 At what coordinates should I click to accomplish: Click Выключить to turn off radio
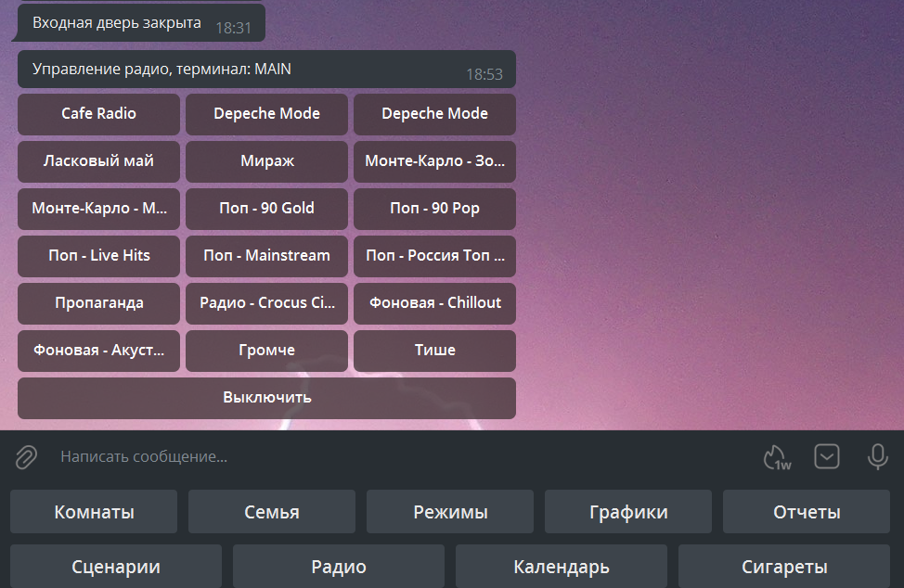[x=267, y=398]
